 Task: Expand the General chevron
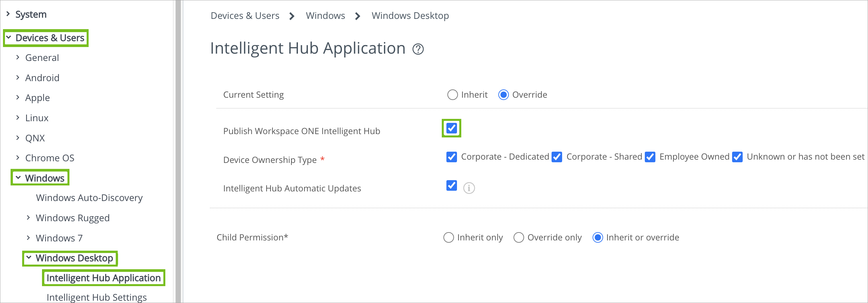[x=18, y=57]
